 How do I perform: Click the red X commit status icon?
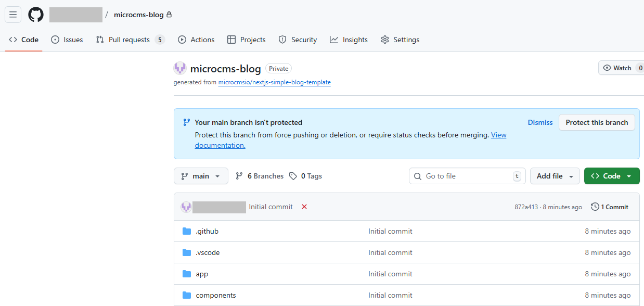pos(304,207)
